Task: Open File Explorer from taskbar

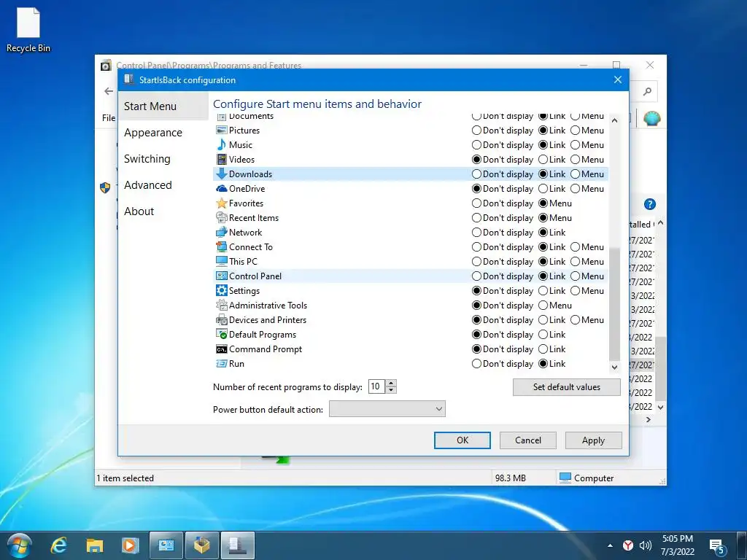Action: click(94, 545)
